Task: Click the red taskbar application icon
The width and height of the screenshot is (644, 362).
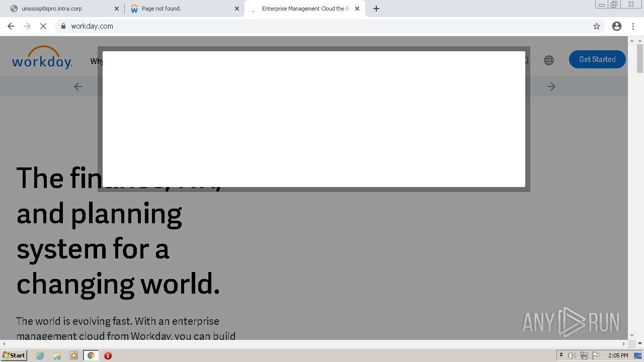Action: (108, 355)
